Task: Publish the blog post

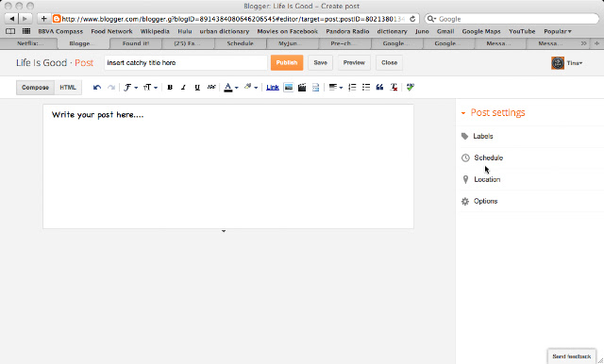Action: tap(287, 63)
